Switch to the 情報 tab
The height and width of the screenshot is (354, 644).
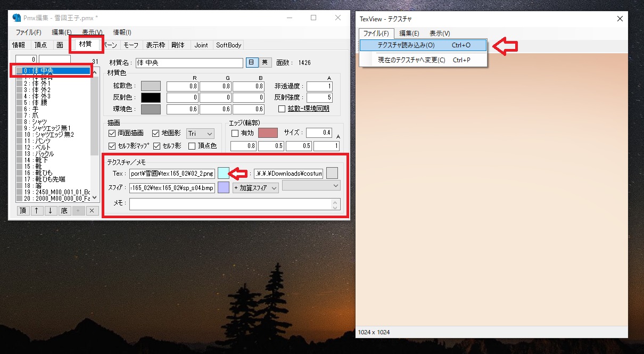pyautogui.click(x=19, y=45)
